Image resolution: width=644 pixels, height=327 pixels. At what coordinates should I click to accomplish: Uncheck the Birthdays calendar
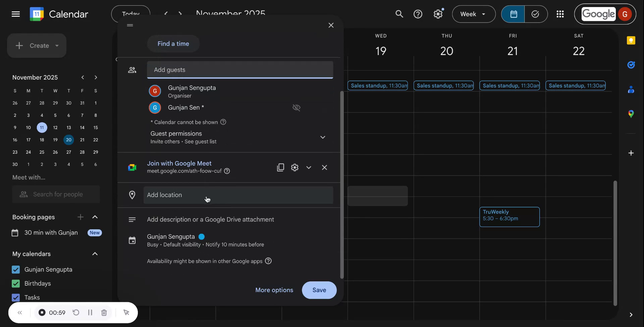tap(16, 283)
